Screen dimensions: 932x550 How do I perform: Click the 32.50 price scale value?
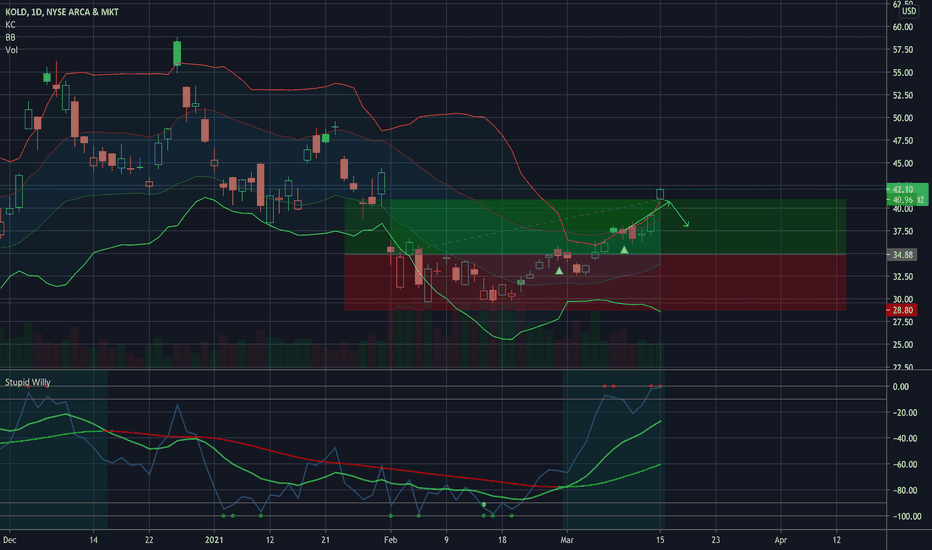click(902, 276)
